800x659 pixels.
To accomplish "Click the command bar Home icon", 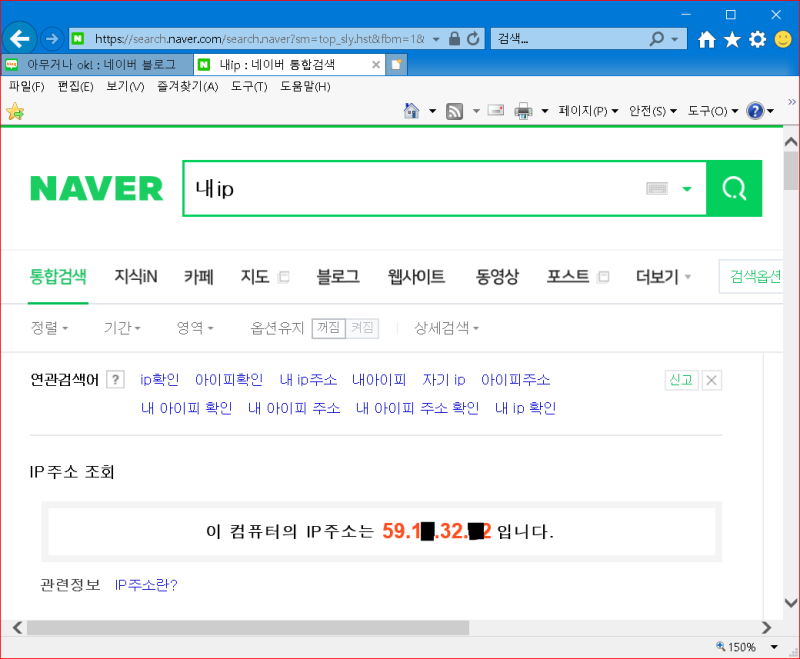I will pos(411,111).
